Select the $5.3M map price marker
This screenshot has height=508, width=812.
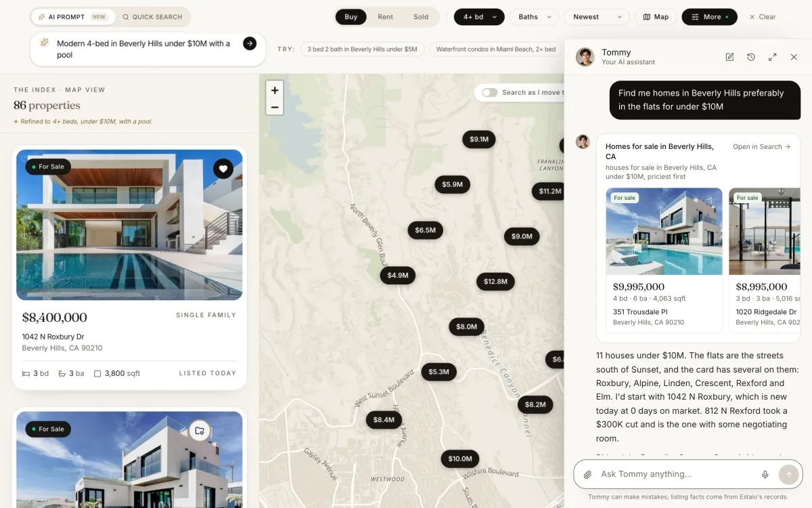[x=438, y=371]
